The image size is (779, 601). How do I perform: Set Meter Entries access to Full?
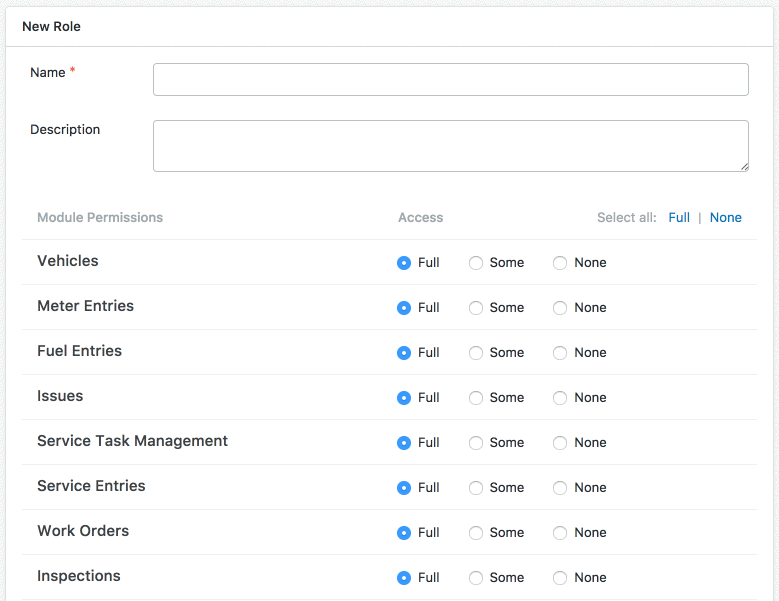click(404, 308)
